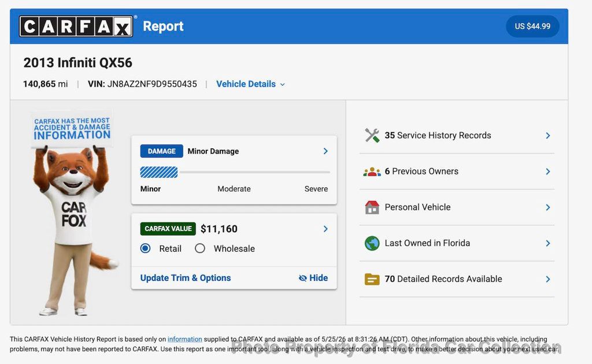Open Previous Owners chevron
Image resolution: width=592 pixels, height=364 pixels.
tap(548, 172)
